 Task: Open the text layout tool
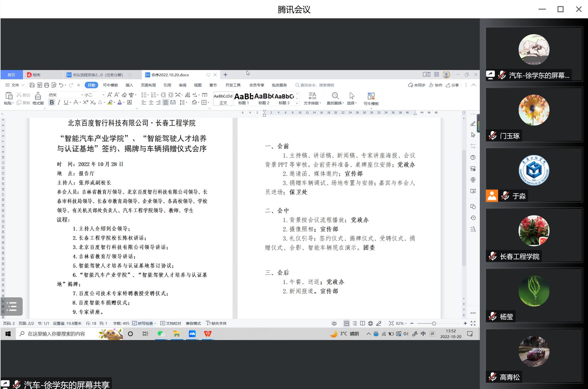(x=312, y=98)
